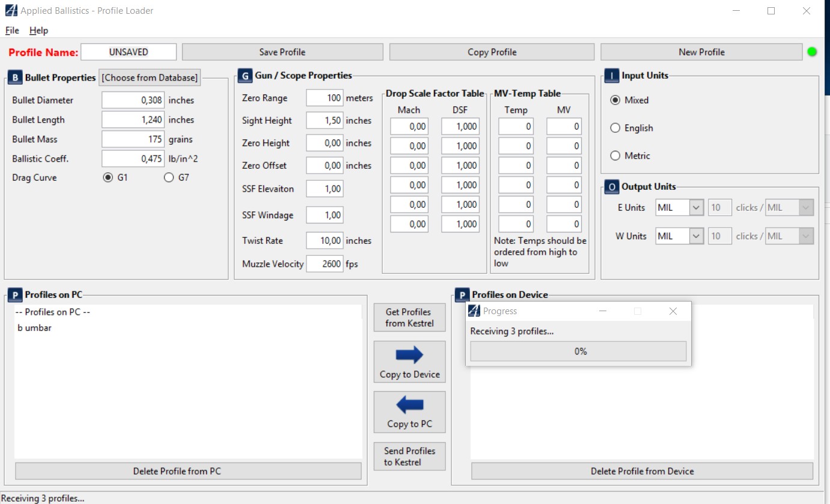Click the Bullet Length field
Screen dimensions: 830x504
click(133, 120)
